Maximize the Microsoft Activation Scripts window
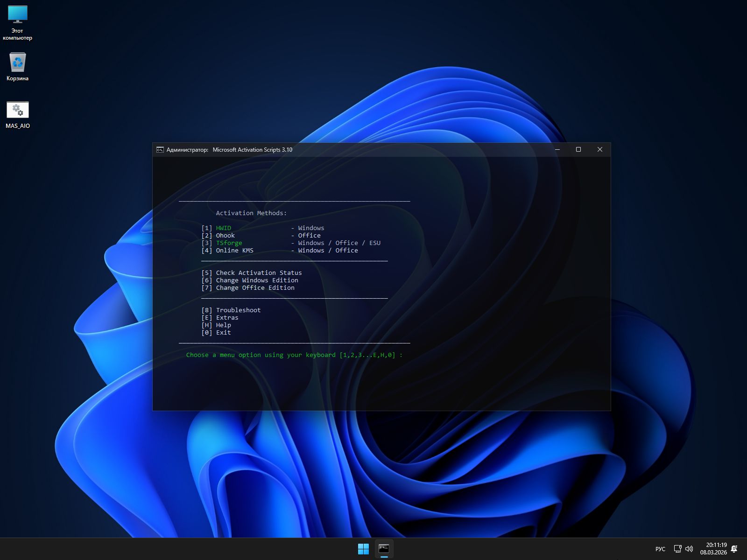 (x=578, y=150)
